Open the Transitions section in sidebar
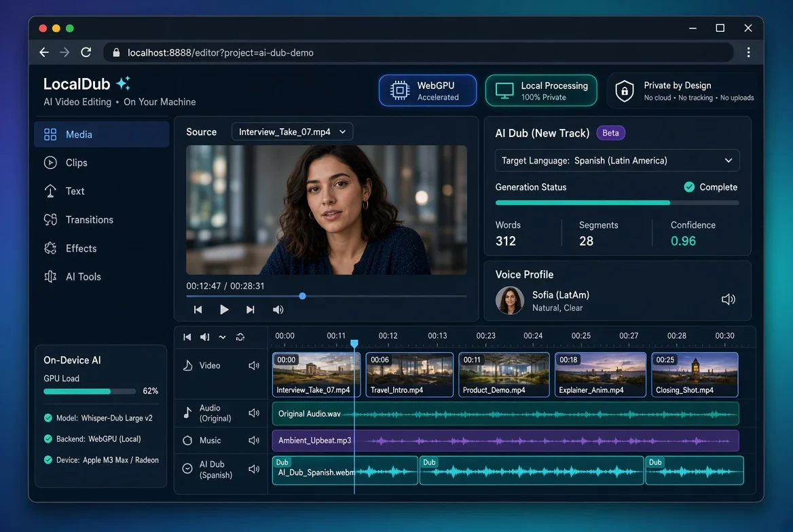Screen dimensions: 793x532 101,219
